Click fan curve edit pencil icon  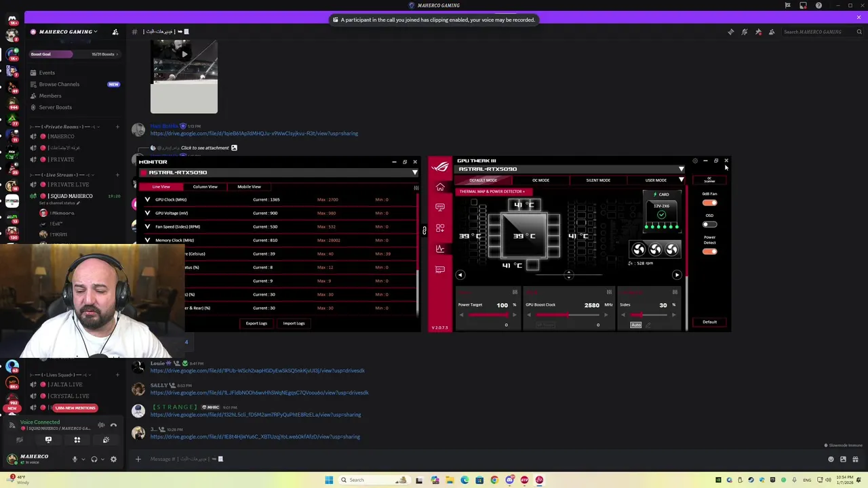click(x=648, y=325)
